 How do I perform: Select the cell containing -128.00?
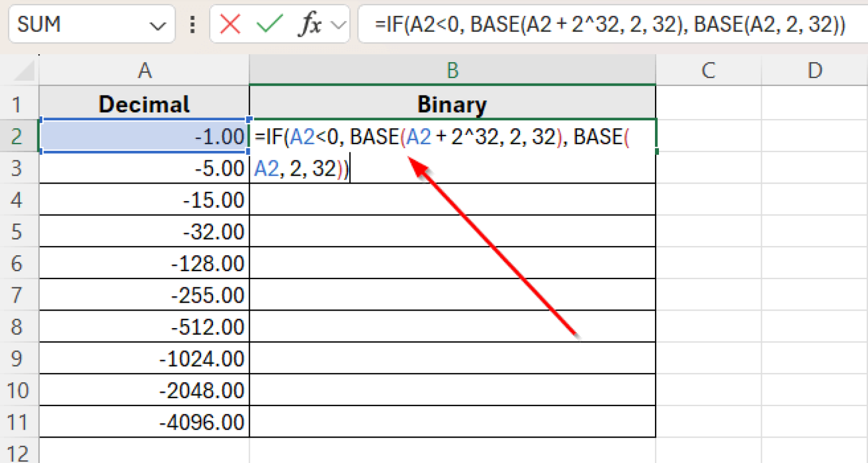(145, 263)
